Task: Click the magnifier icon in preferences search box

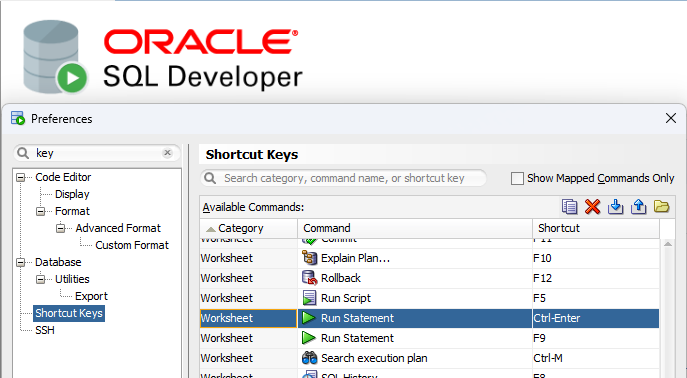Action: [x=23, y=153]
